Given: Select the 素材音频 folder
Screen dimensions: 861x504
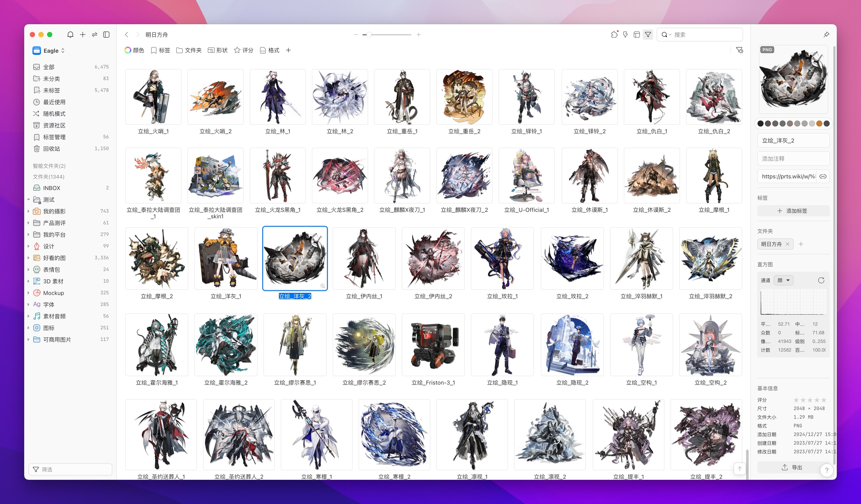Looking at the screenshot, I should pyautogui.click(x=71, y=316).
